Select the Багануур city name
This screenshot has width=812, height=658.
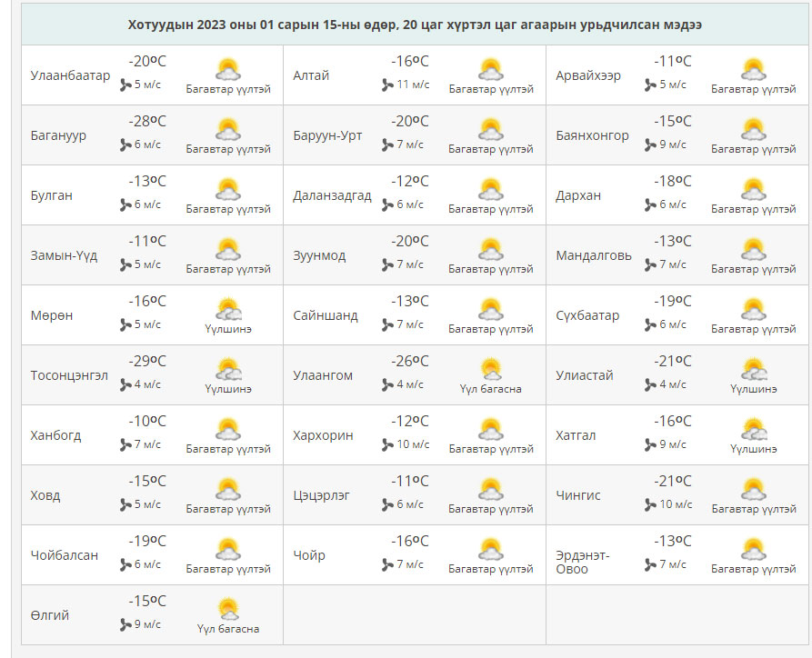tap(58, 135)
